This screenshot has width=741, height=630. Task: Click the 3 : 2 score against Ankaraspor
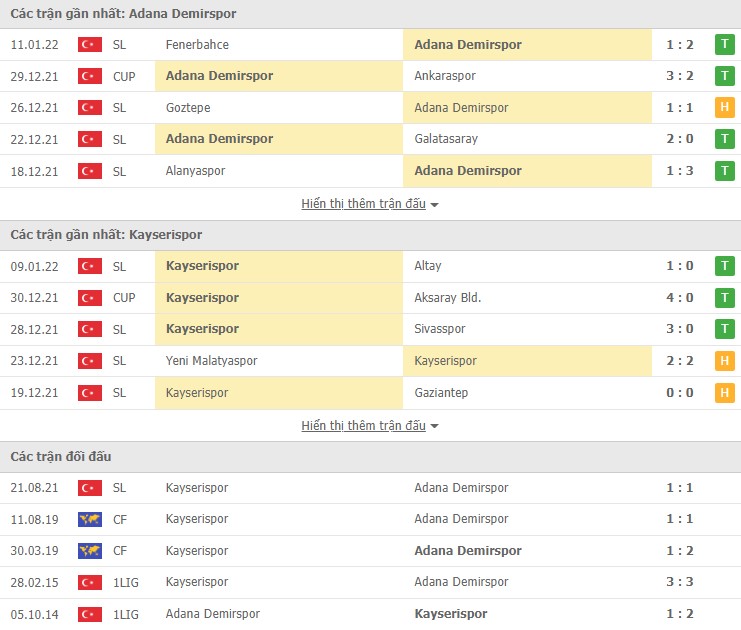[680, 76]
